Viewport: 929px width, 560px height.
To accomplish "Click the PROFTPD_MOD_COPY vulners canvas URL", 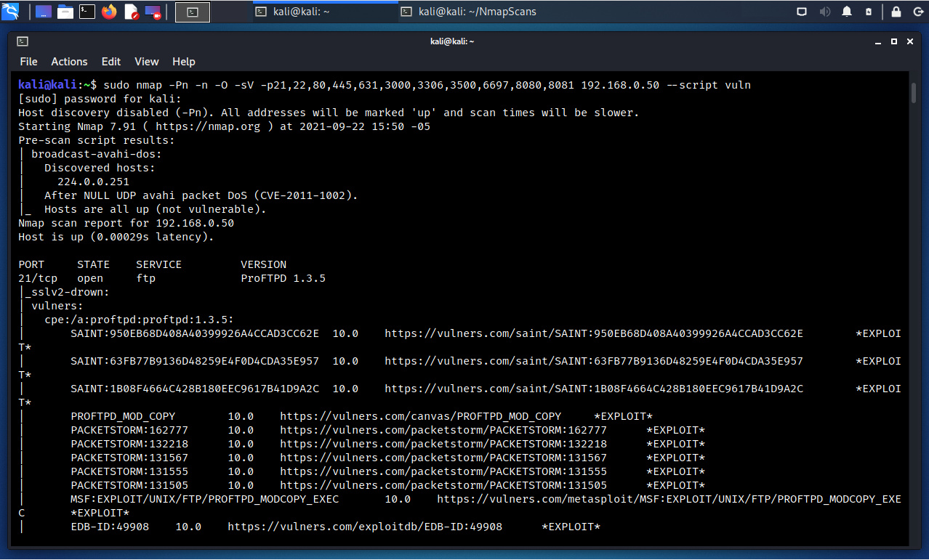I will [420, 416].
